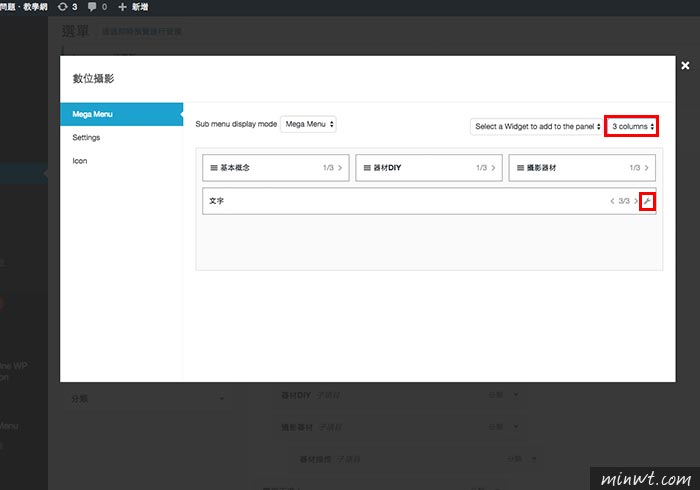Shrink the 文字 widget with left arrow

pos(612,201)
